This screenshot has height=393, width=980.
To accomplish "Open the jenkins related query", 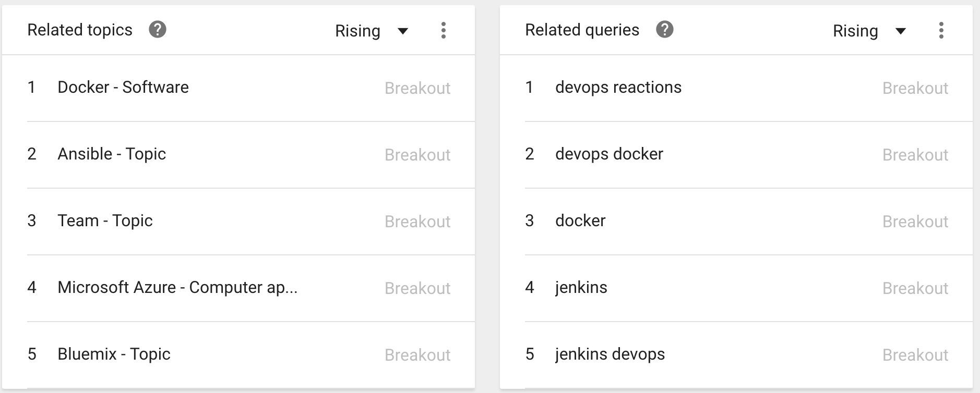I will click(581, 288).
